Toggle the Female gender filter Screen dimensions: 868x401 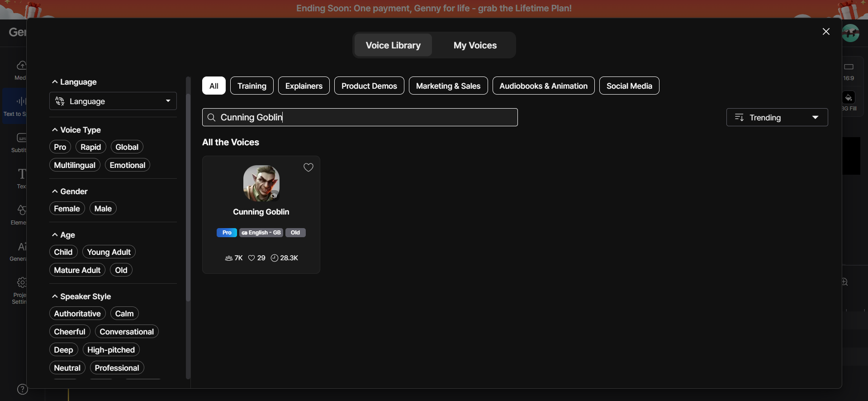pyautogui.click(x=67, y=209)
